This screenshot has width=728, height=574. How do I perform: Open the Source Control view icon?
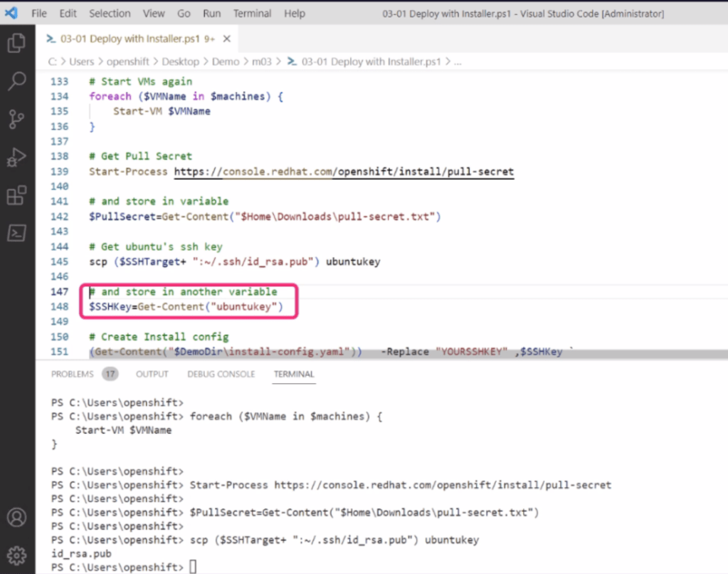tap(16, 119)
